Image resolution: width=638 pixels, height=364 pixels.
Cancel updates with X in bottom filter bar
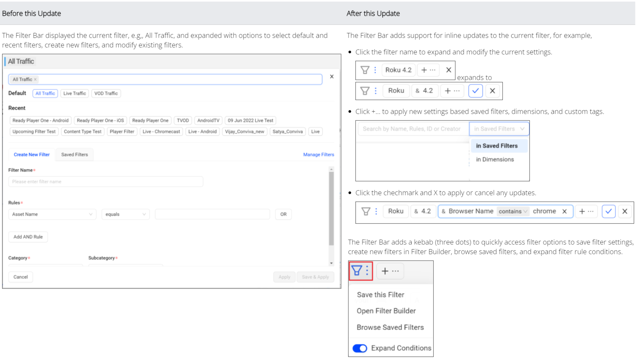(x=625, y=211)
